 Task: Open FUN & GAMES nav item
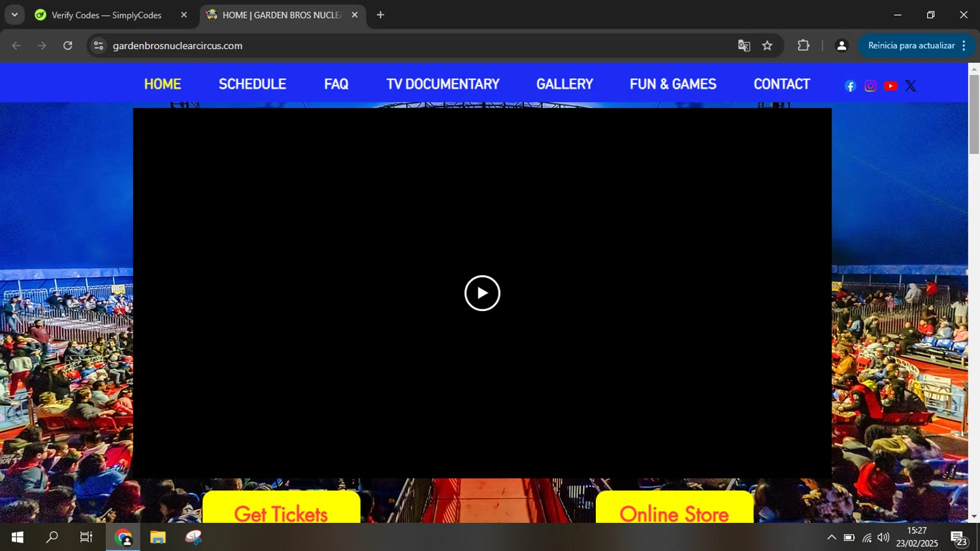pos(673,84)
